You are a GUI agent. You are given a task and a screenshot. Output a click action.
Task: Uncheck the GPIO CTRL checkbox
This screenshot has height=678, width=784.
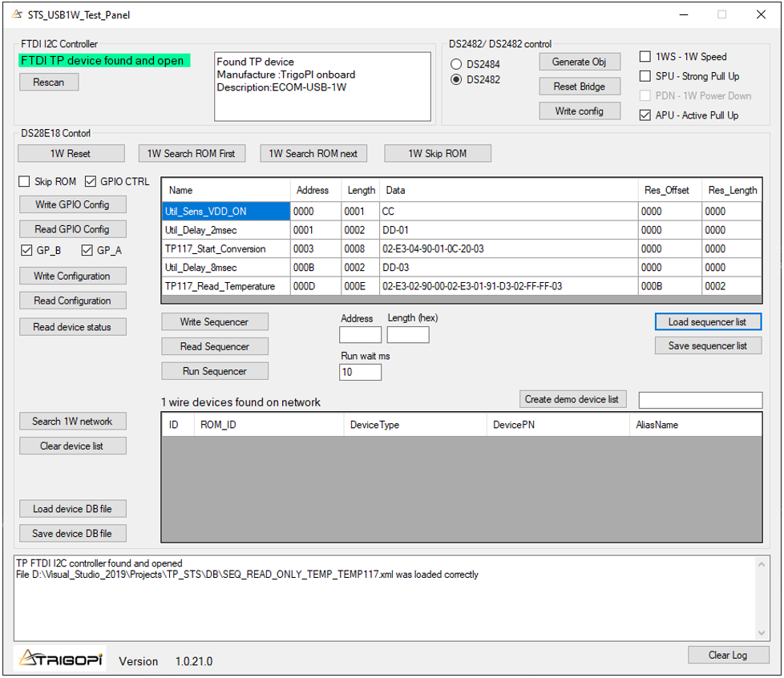click(91, 182)
